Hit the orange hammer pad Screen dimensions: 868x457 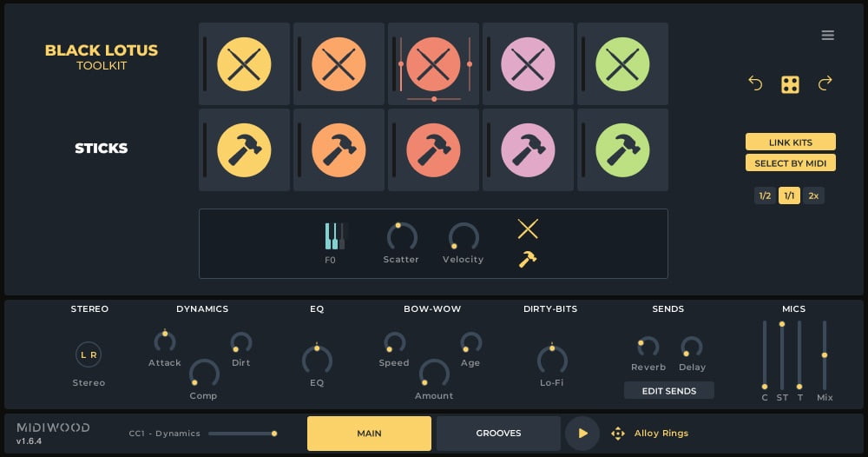tap(339, 150)
